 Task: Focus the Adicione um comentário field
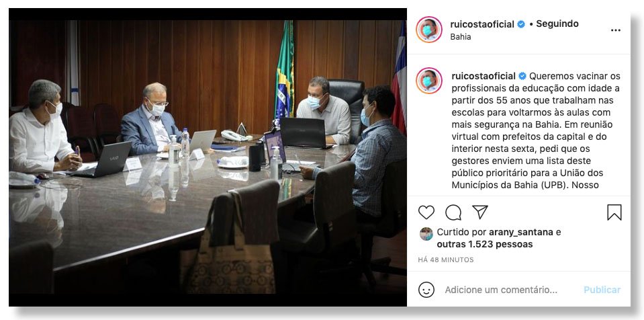pos(501,290)
